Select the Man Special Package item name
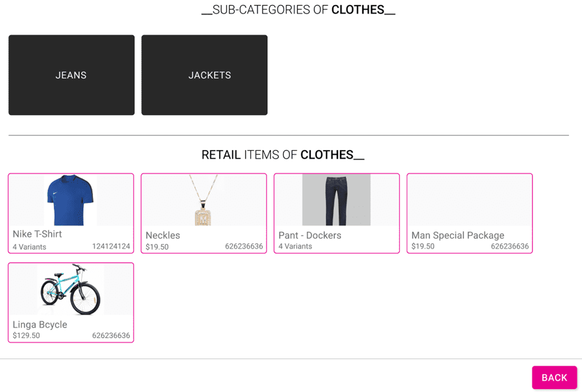 (x=458, y=235)
